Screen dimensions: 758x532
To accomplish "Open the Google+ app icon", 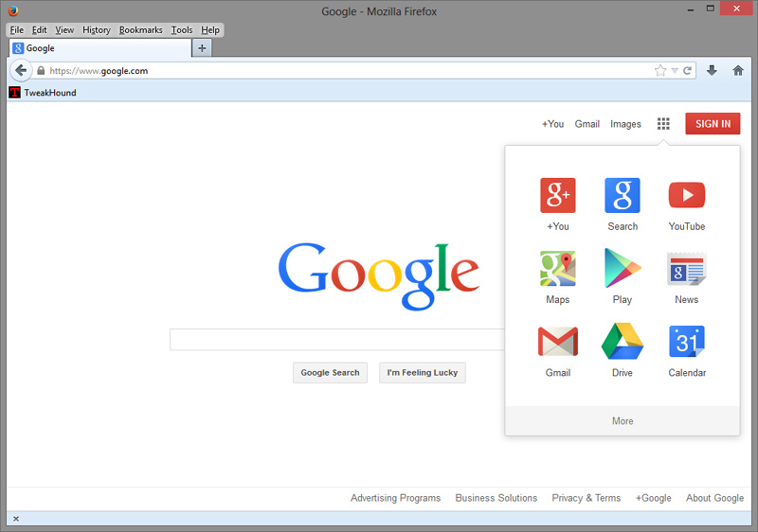I will click(x=558, y=196).
